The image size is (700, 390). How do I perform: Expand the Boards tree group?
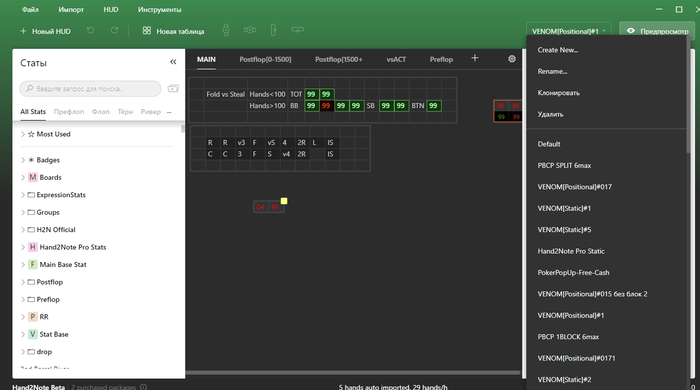click(23, 177)
